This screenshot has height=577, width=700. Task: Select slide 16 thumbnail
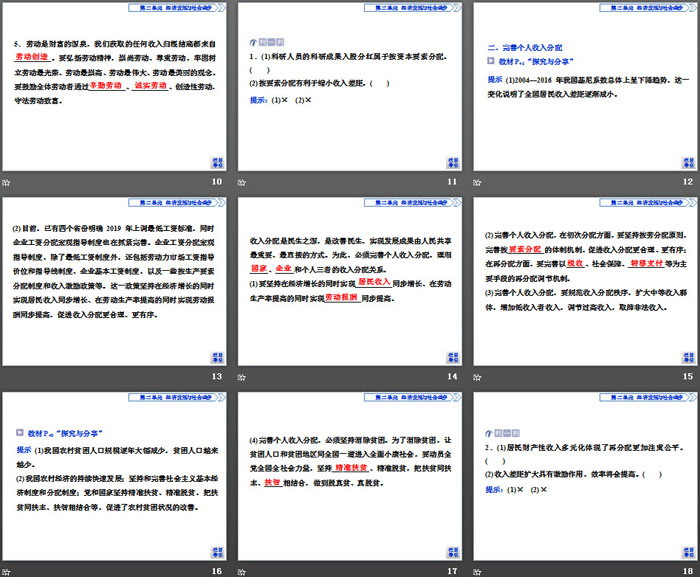pos(114,476)
